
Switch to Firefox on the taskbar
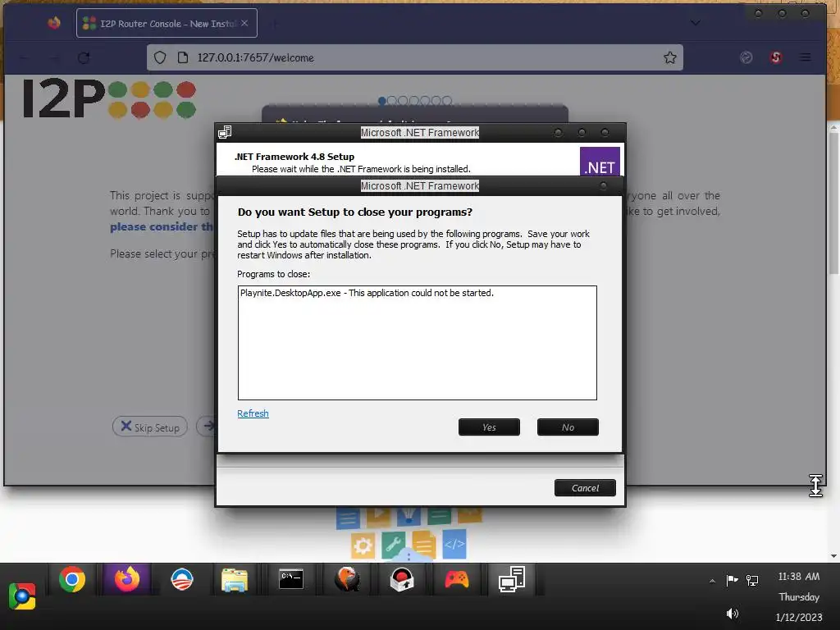point(127,580)
